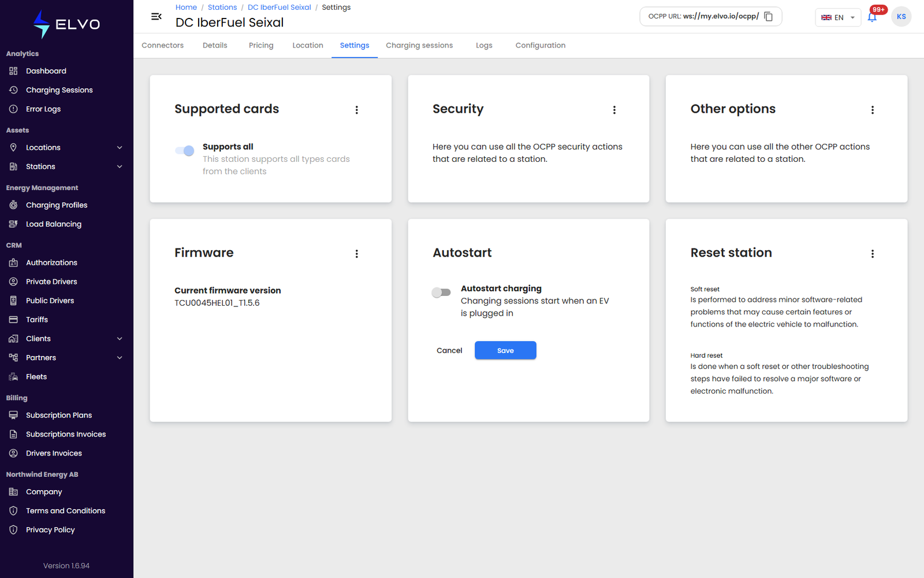This screenshot has height=578, width=924.
Task: Go to Stations breadcrumb link
Action: coord(222,8)
